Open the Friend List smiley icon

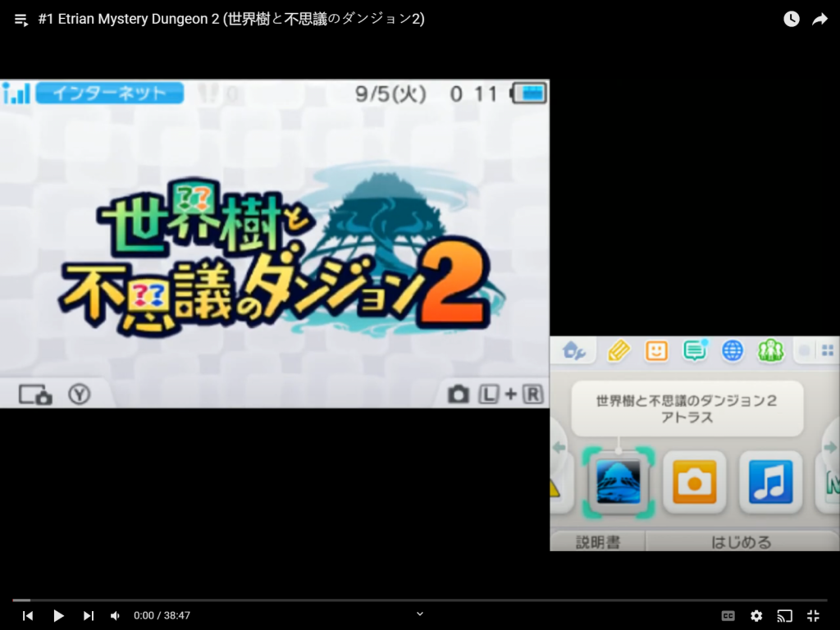[x=656, y=351]
